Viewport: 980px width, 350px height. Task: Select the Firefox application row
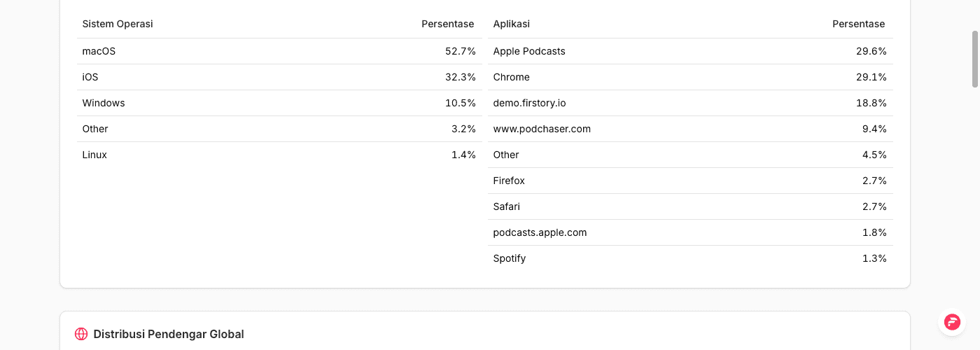tap(690, 181)
